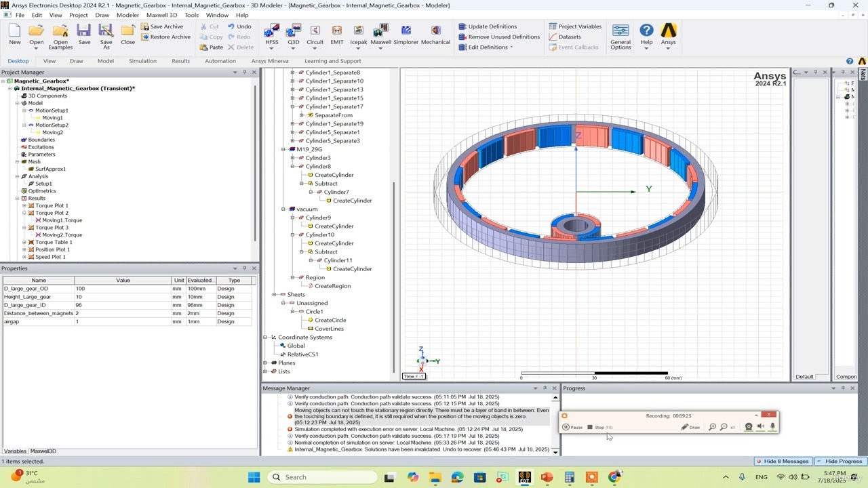
Task: Expand the Planes node
Action: tap(265, 363)
